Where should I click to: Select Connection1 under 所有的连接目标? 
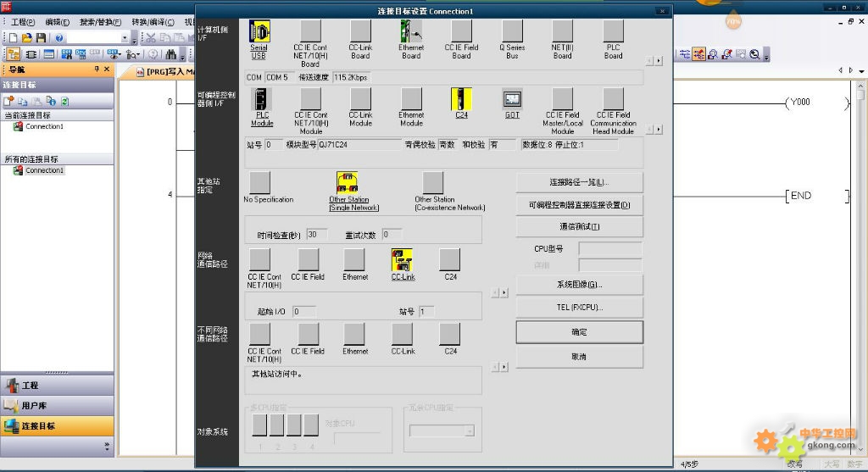[x=44, y=170]
